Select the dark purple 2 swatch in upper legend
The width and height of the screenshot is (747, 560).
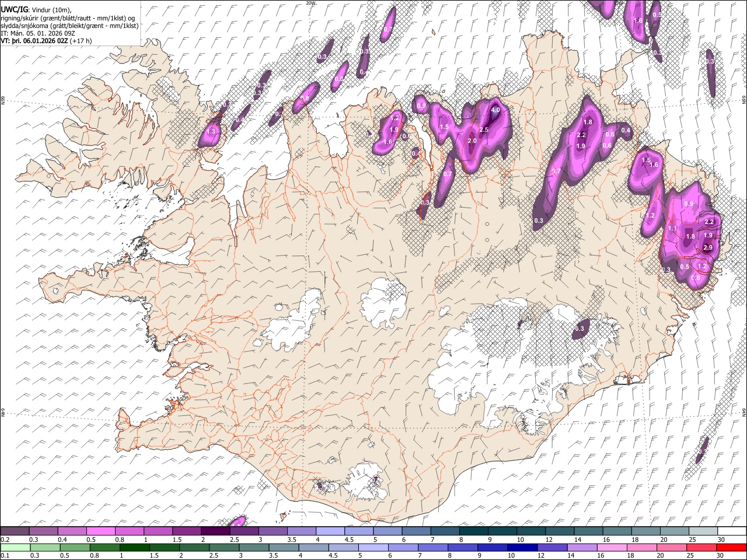[x=215, y=531]
